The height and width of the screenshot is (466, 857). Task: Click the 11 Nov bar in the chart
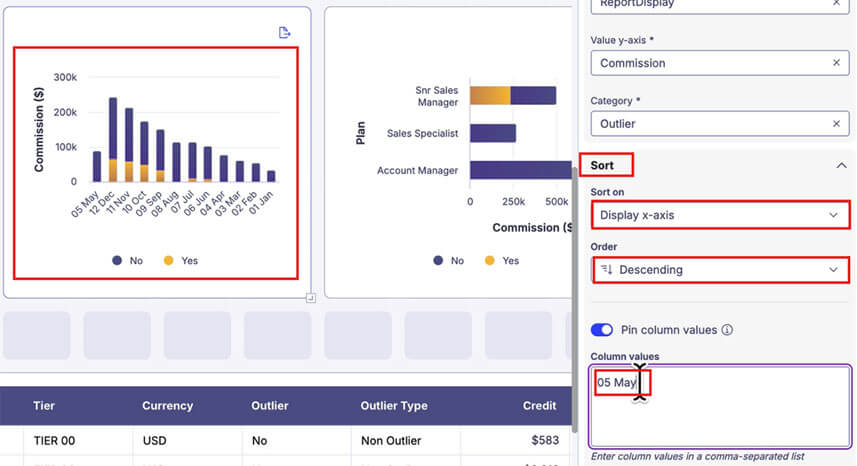pos(129,145)
